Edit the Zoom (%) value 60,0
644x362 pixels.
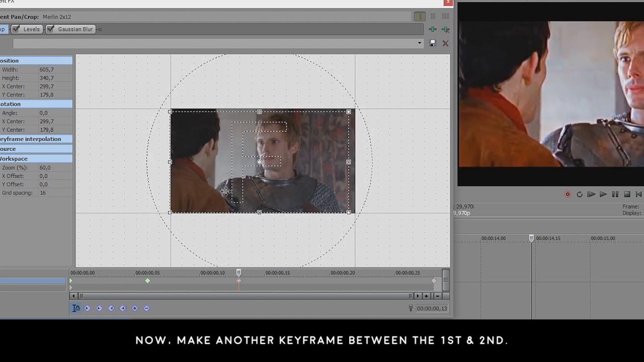[x=54, y=167]
